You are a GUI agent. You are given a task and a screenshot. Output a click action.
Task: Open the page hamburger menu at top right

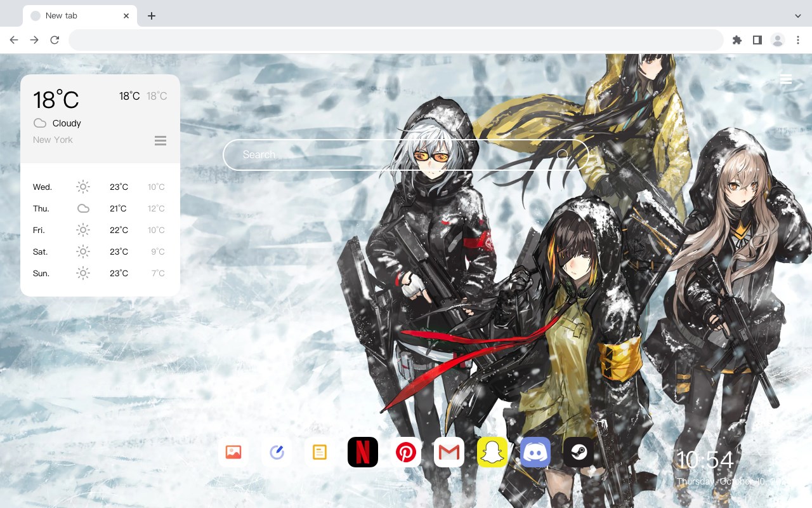pos(786,79)
